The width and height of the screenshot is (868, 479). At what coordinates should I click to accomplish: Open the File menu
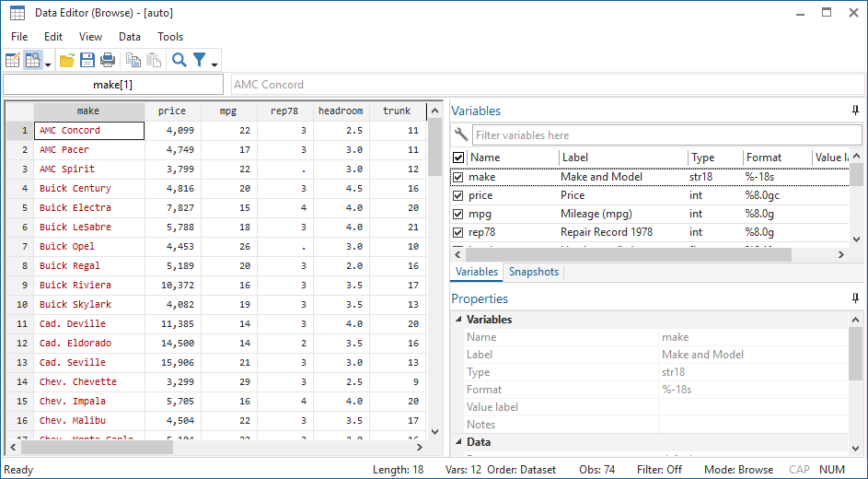(18, 37)
